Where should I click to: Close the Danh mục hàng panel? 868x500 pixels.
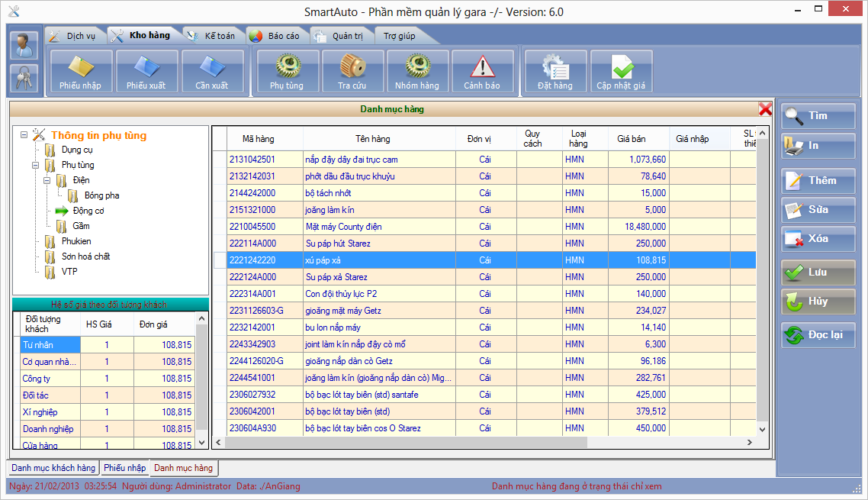(765, 109)
